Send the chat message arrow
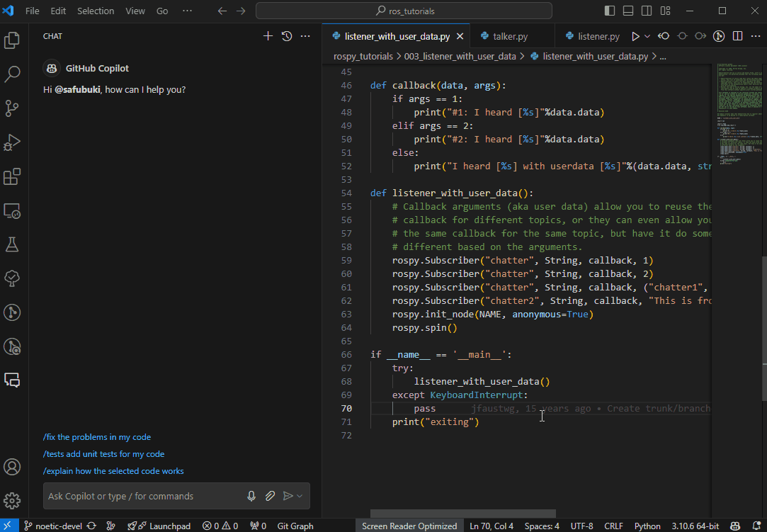Viewport: 767px width, 532px height. (288, 496)
